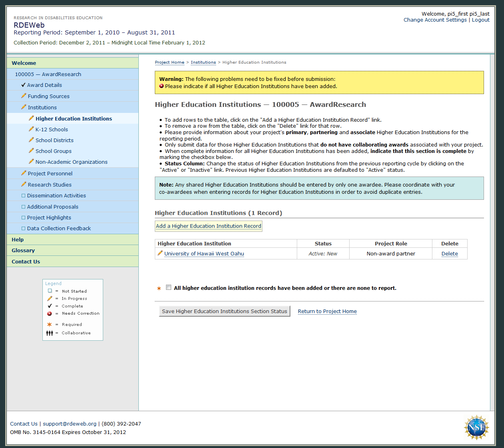
Task: Click pencil icon beside Research Studies
Action: [x=24, y=185]
